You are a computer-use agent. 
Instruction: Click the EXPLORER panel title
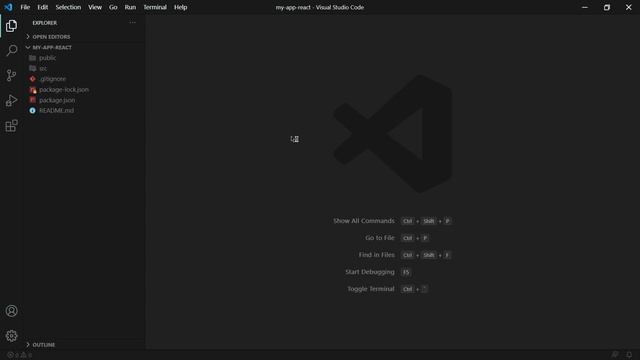click(45, 23)
